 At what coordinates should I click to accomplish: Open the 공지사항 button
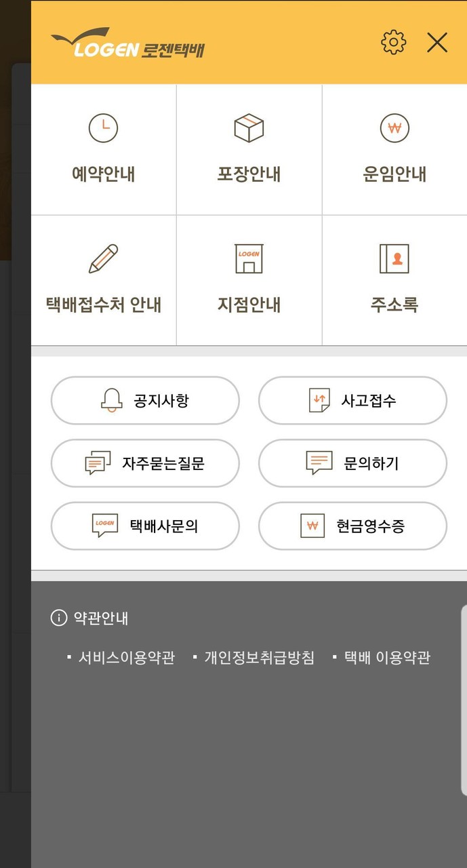coord(144,400)
